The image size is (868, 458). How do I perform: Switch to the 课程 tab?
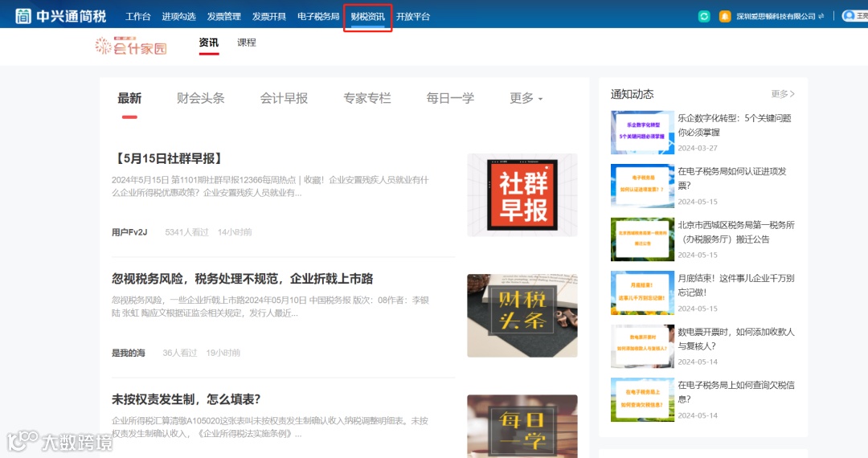pyautogui.click(x=247, y=43)
